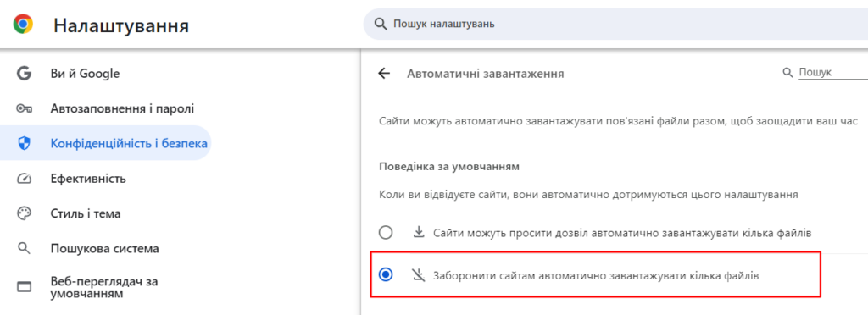Click the shield icon for Конфіденційність і безпека

pyautogui.click(x=24, y=144)
